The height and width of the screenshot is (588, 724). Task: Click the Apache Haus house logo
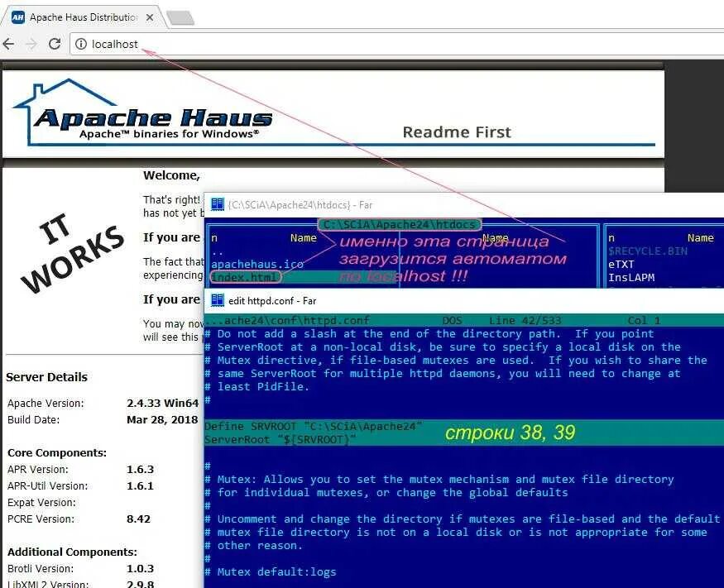tap(143, 112)
